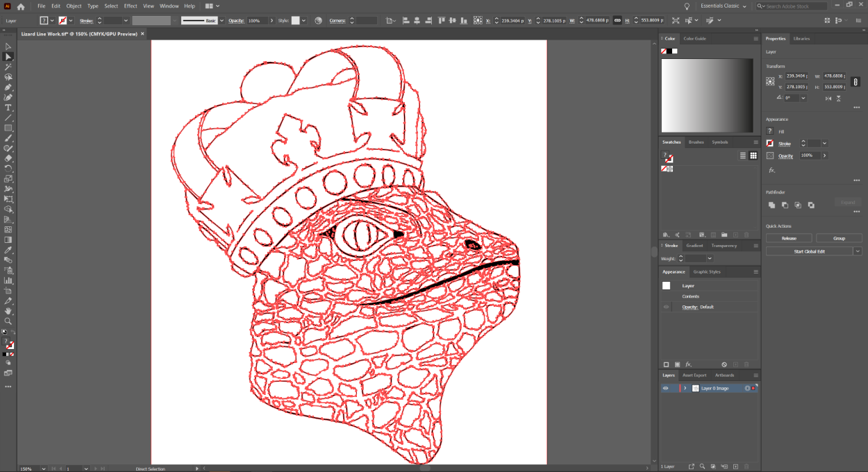The width and height of the screenshot is (868, 472).
Task: Hide Layer 0 Image with eye icon
Action: tap(665, 388)
